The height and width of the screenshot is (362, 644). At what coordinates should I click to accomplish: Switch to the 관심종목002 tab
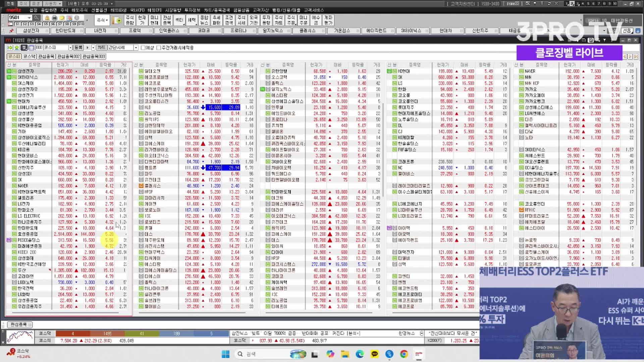68,56
